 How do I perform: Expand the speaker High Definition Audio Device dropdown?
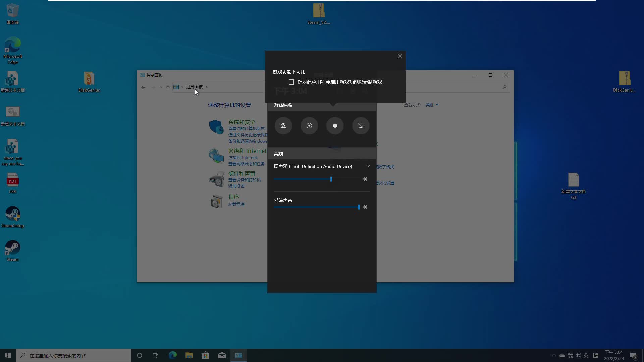pyautogui.click(x=368, y=166)
